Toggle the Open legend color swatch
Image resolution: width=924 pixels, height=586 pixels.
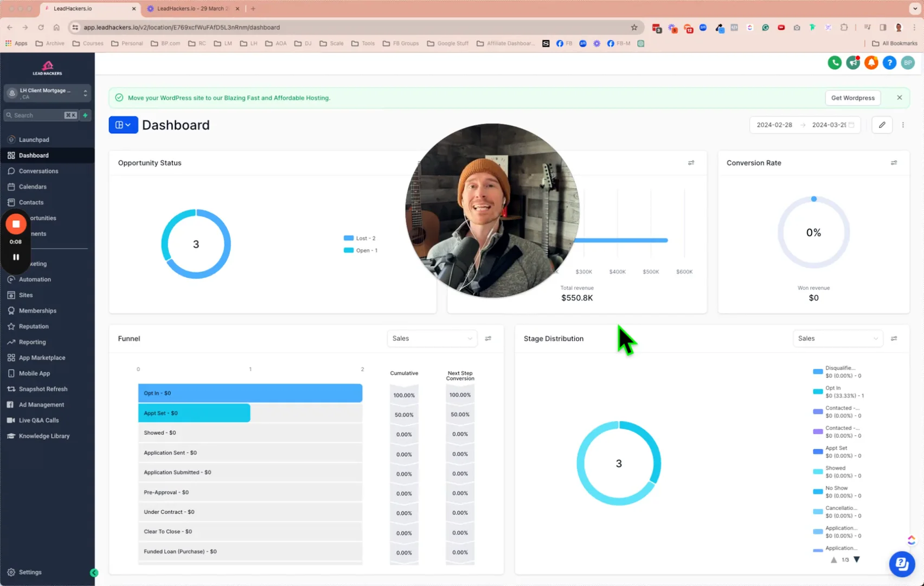tap(349, 250)
